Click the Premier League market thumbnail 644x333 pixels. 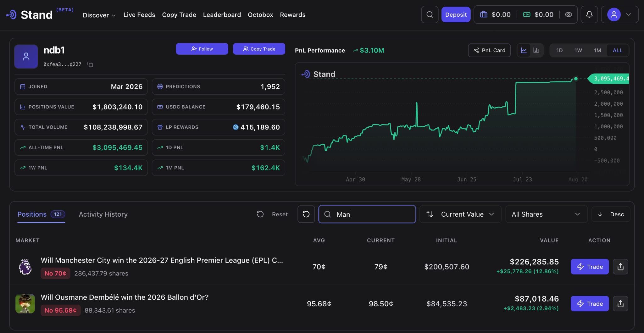point(25,267)
